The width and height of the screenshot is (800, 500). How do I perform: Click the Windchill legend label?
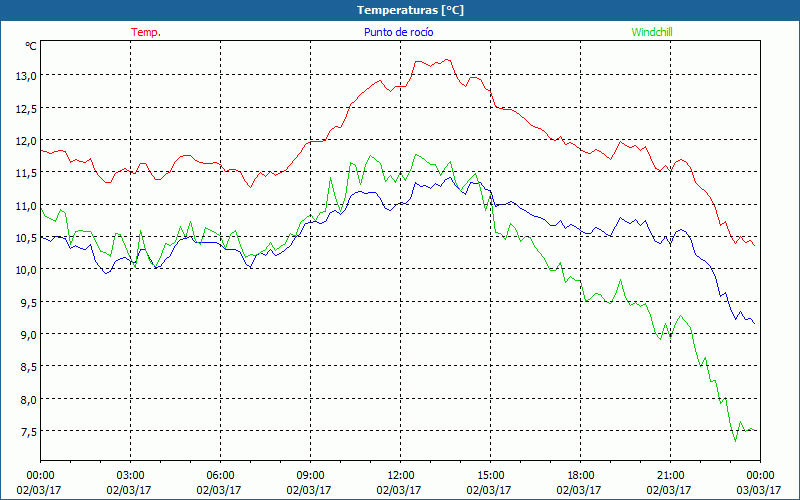652,32
